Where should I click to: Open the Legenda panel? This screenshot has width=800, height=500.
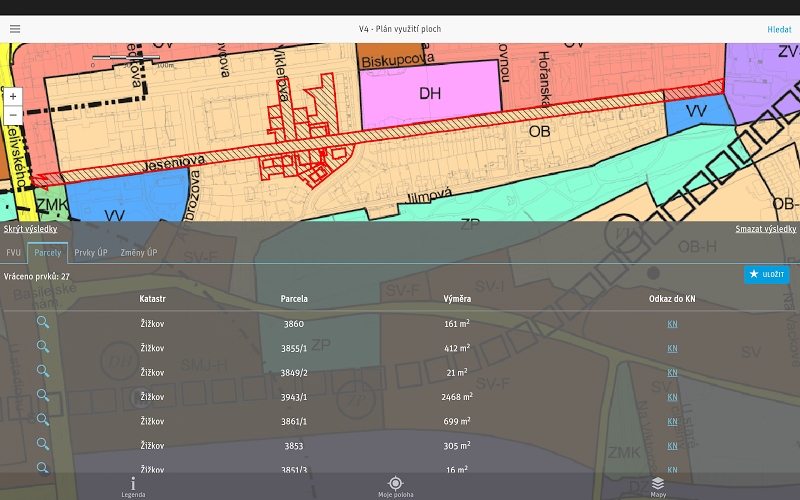click(133, 487)
